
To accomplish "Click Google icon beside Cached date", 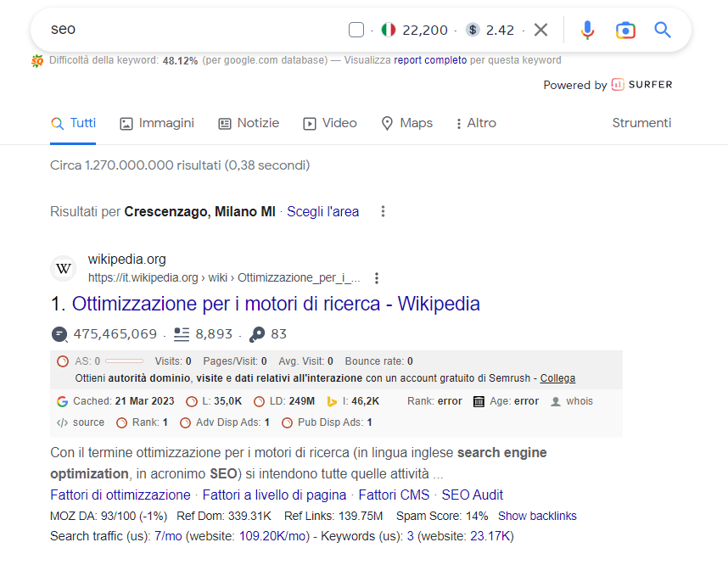I will (62, 401).
